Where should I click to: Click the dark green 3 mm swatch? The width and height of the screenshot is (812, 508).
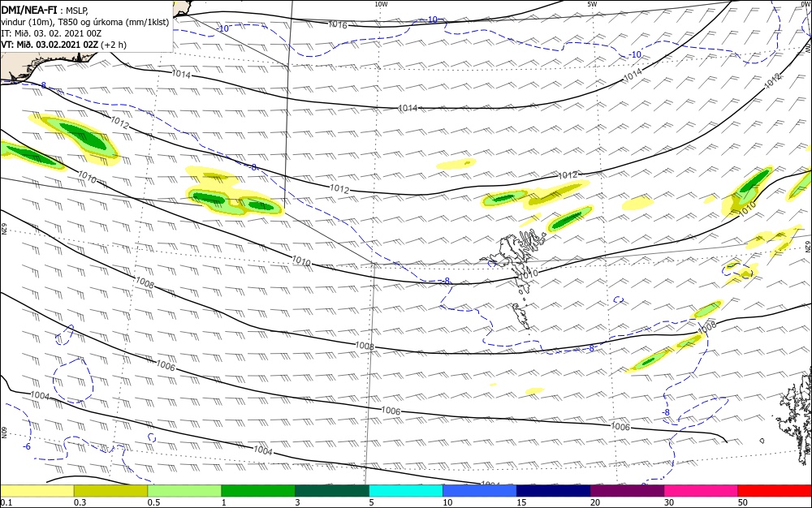(x=332, y=491)
